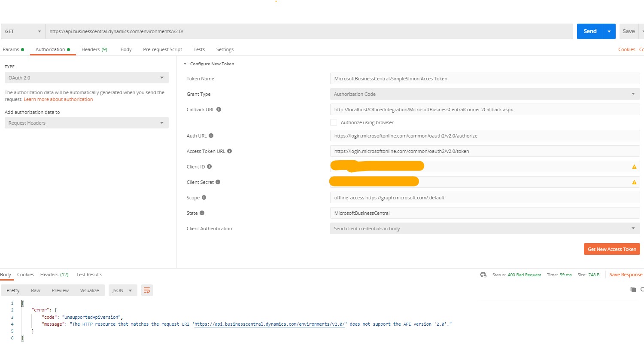Switch to the Params tab
The image size is (644, 345).
pyautogui.click(x=13, y=49)
